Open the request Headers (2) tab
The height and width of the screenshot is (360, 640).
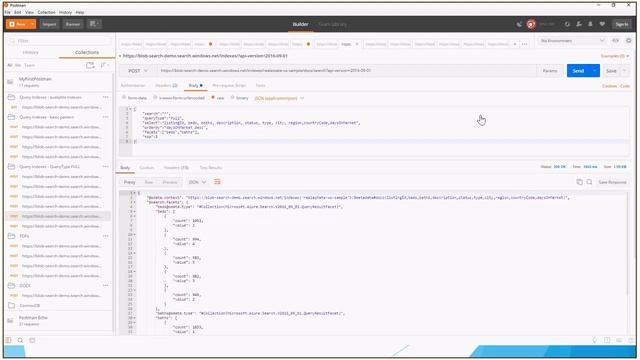[x=166, y=85]
